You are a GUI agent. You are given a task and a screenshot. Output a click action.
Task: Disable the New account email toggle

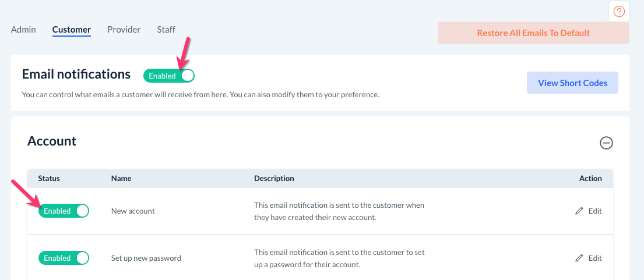tap(64, 211)
